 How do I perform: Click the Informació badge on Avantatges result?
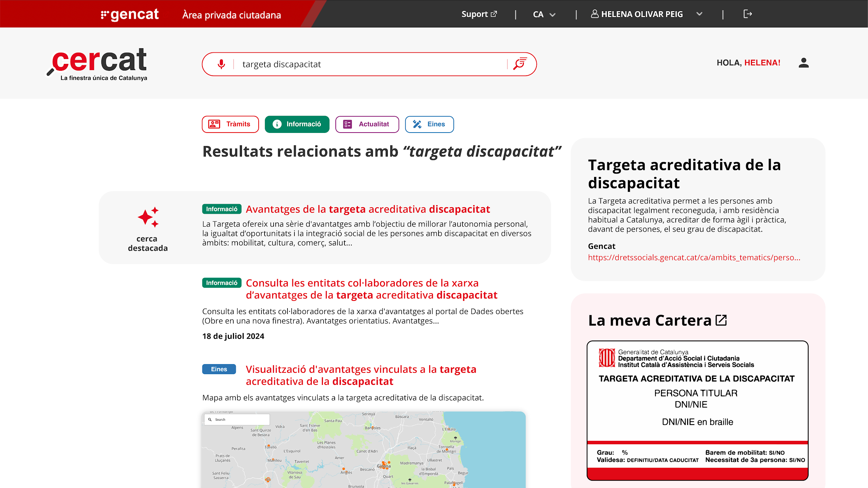(222, 209)
